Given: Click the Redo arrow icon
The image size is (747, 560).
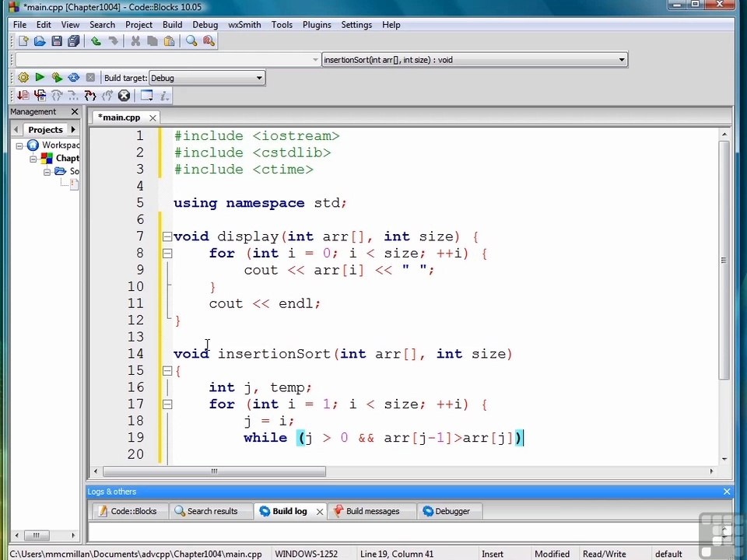Looking at the screenshot, I should tap(113, 41).
